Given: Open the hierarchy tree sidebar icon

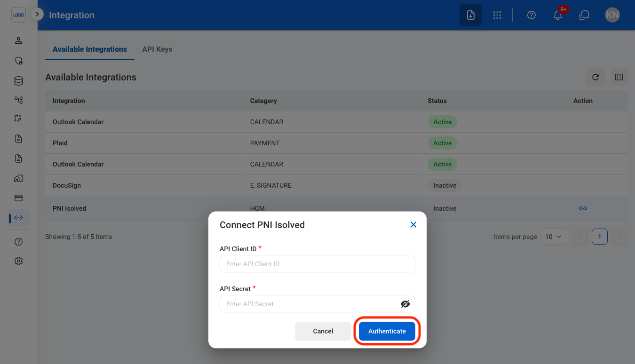Looking at the screenshot, I should tap(18, 100).
